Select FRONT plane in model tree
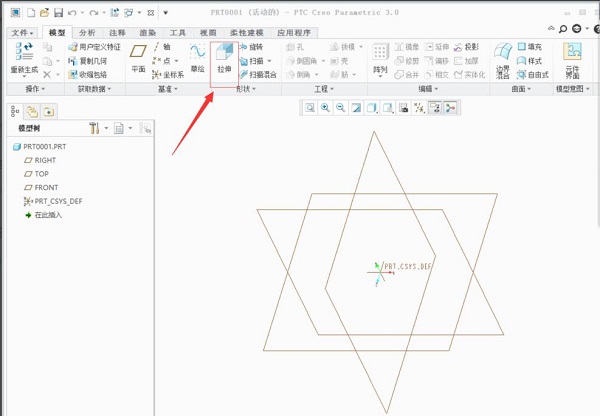Screen dimensions: 600x416 pyautogui.click(x=46, y=187)
